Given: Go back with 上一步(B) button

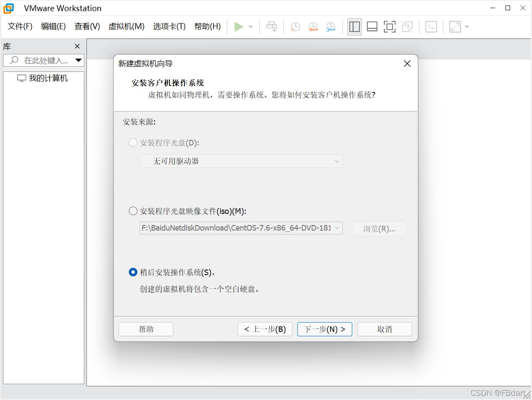Looking at the screenshot, I should click(x=265, y=329).
